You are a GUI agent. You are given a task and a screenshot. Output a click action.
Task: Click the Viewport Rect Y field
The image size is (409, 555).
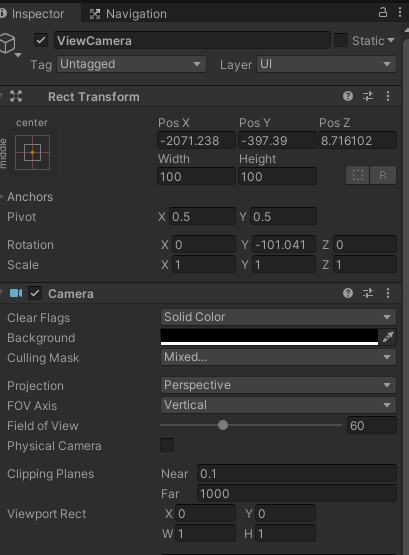pos(285,513)
